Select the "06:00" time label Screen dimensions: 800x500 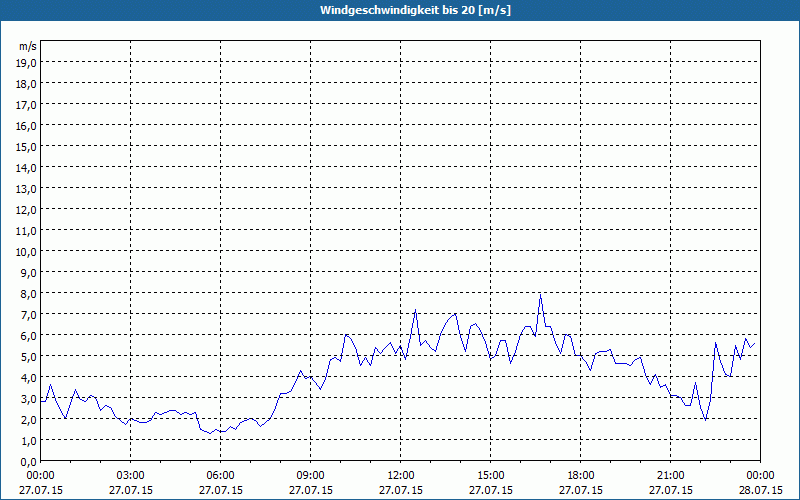220,476
